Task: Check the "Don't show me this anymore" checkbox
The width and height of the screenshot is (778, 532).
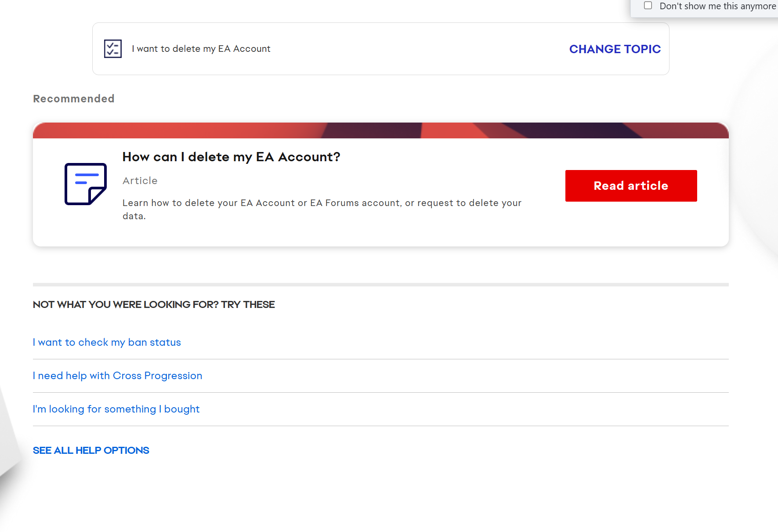Action: pyautogui.click(x=648, y=6)
